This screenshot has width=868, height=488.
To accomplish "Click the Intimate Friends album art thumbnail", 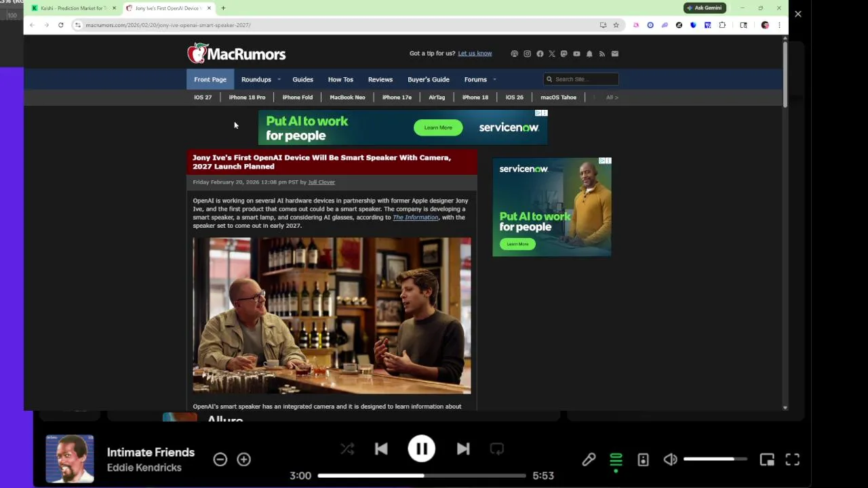I will 70,459.
